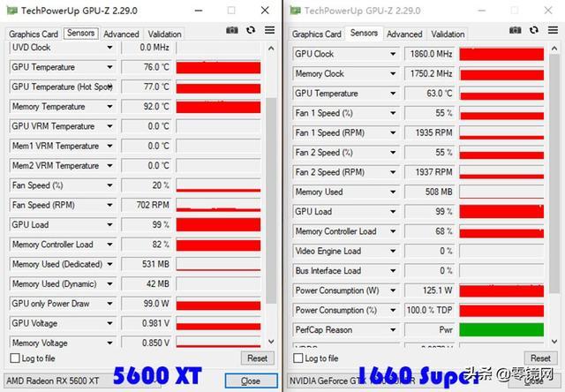Open Fan 2 Speed (%) dropdown
The height and width of the screenshot is (392, 565).
tap(393, 153)
